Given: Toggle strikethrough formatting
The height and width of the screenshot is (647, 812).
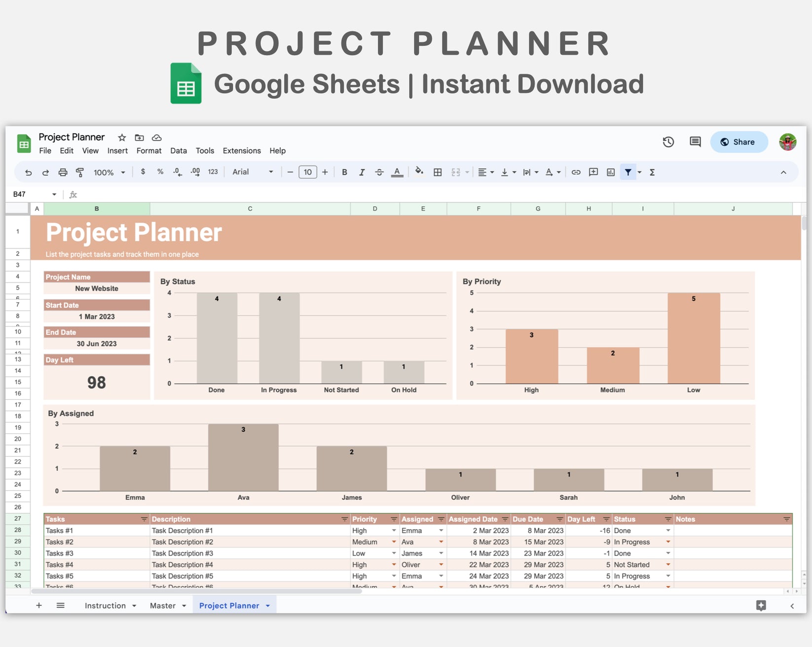Looking at the screenshot, I should [379, 172].
